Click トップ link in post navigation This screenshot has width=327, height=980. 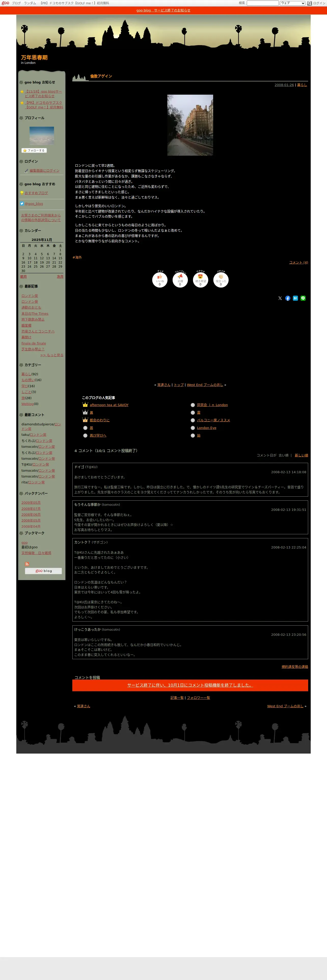point(179,385)
